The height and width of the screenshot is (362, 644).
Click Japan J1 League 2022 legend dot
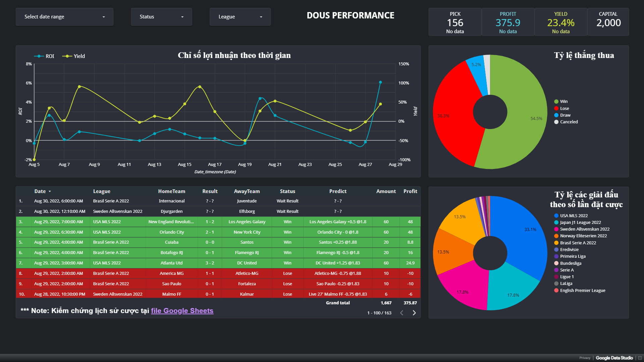556,223
